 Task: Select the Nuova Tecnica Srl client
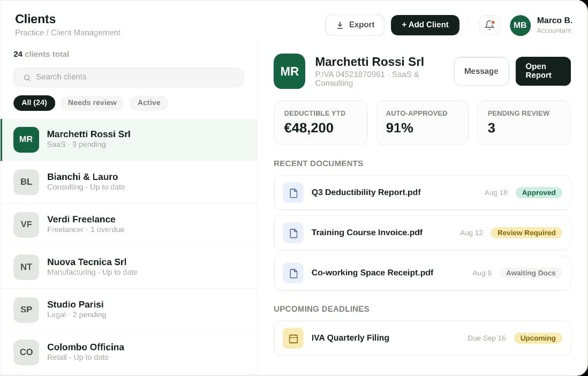[x=129, y=267]
